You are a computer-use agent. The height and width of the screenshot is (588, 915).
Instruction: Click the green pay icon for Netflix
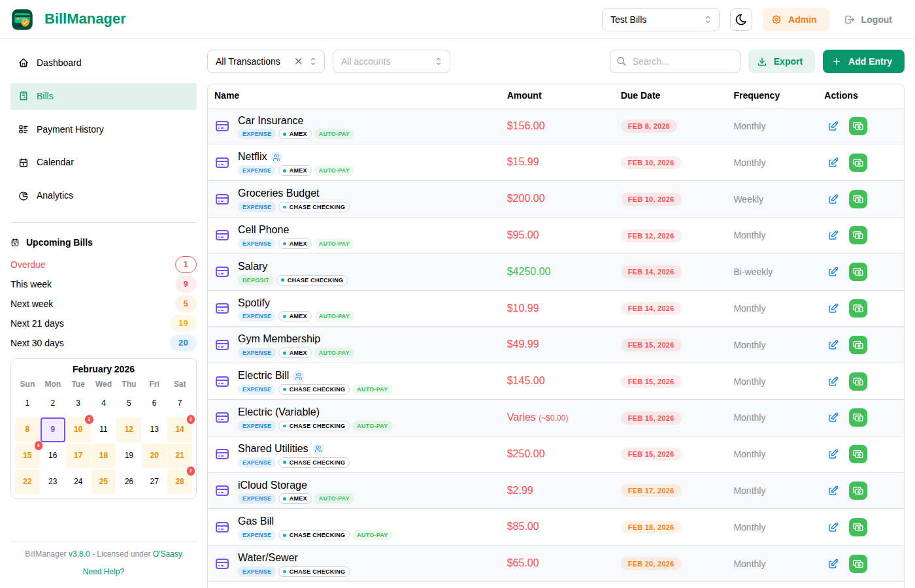[857, 163]
